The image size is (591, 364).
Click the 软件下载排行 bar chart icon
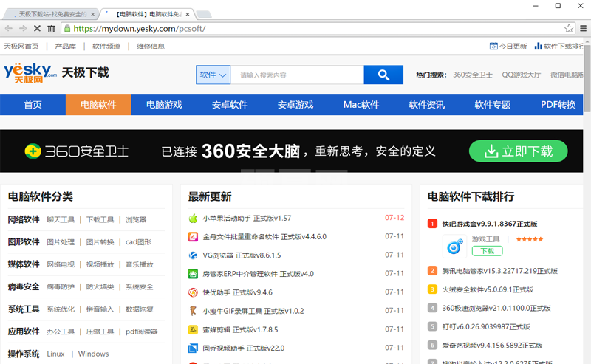[x=539, y=46]
